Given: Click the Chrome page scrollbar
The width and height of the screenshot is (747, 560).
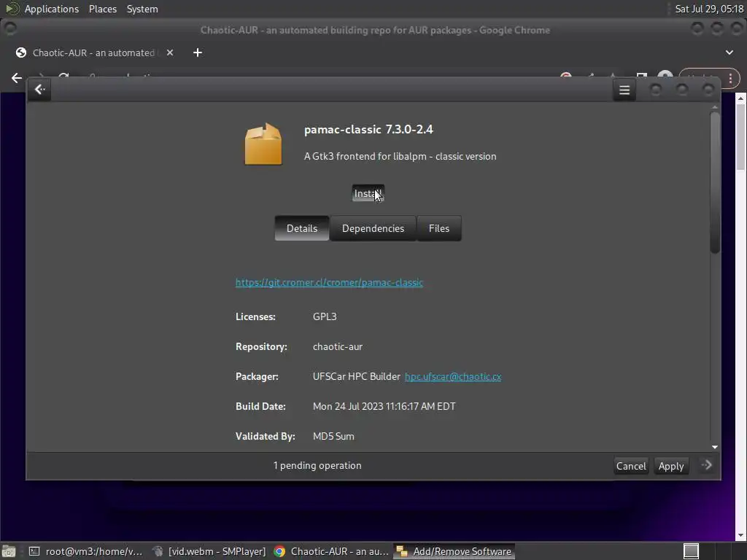Looking at the screenshot, I should pyautogui.click(x=740, y=138).
